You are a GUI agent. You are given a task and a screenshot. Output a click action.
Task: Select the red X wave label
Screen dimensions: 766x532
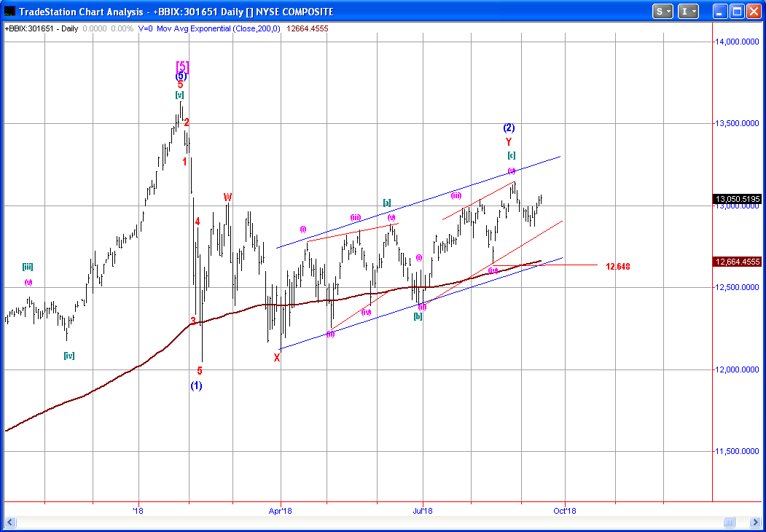pos(277,358)
